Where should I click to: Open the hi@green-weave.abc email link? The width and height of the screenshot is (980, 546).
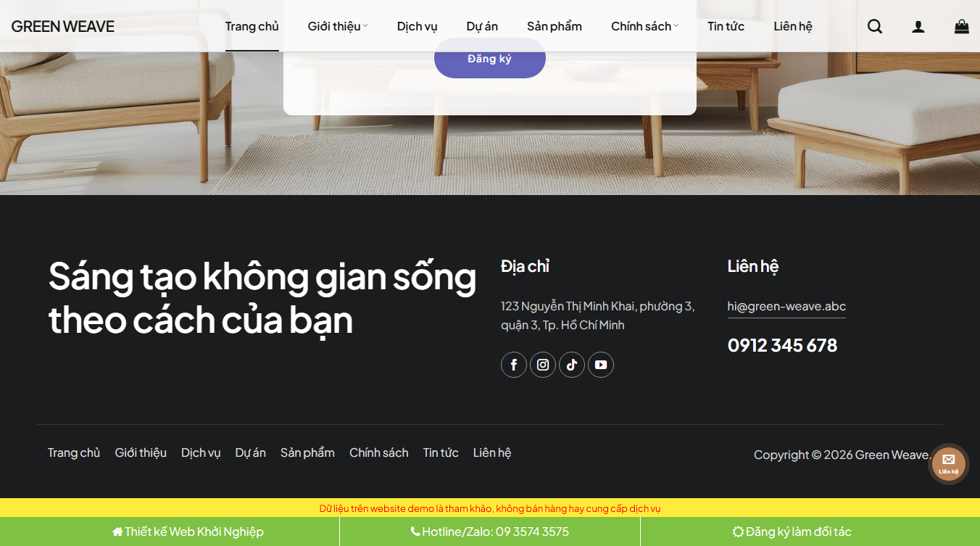click(x=786, y=306)
